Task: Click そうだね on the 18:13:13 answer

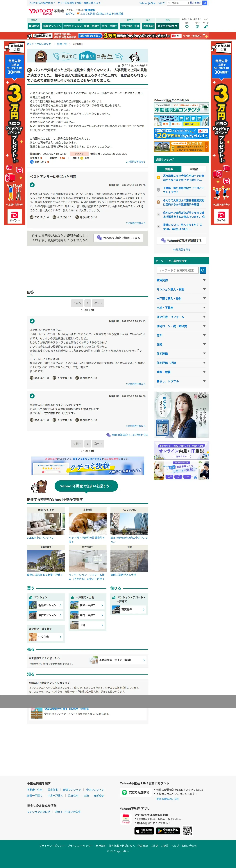Action: [62, 378]
